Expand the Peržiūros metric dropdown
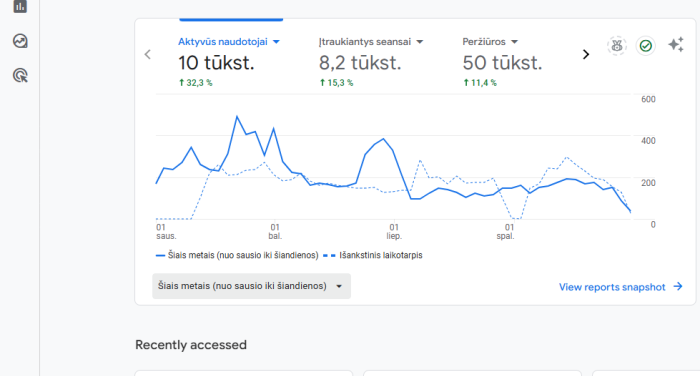Viewport: 700px width, 376px height. (514, 42)
